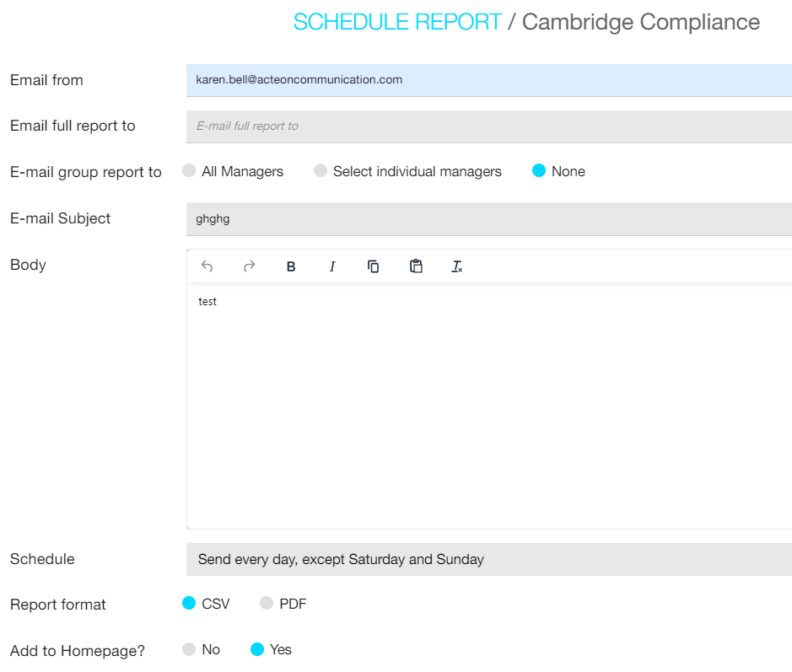
Task: Click the Email from field
Action: [488, 80]
